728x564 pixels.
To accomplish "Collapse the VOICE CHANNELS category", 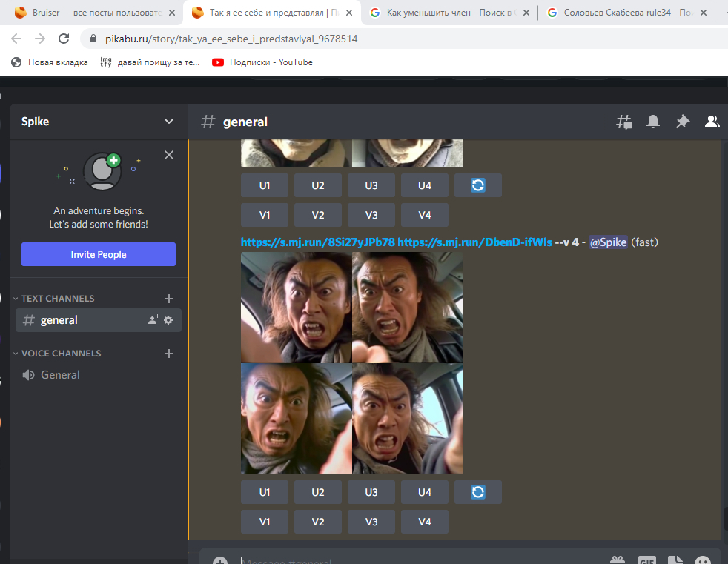I will pyautogui.click(x=61, y=354).
